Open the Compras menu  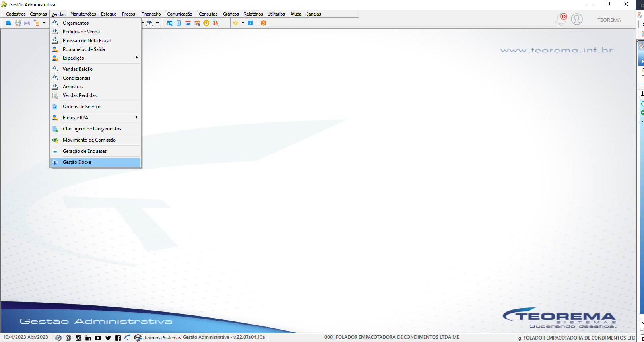tap(38, 14)
